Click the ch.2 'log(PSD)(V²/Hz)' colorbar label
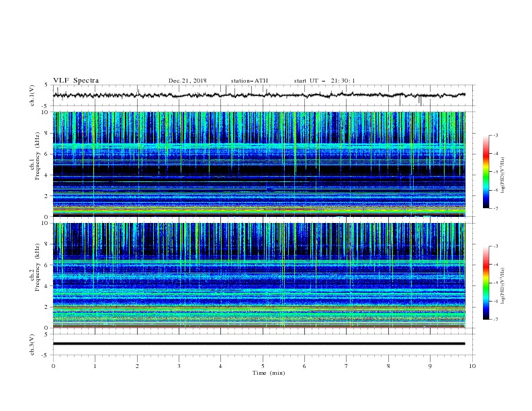 [x=503, y=285]
